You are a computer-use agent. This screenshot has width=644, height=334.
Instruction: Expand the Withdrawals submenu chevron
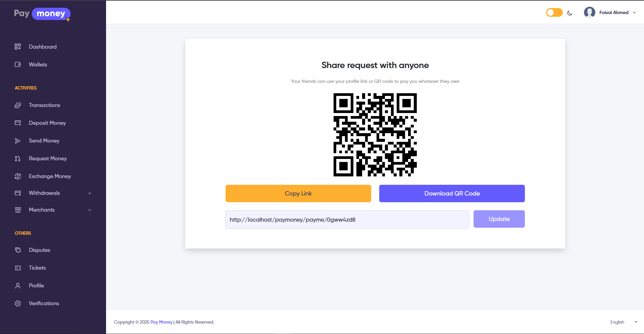(x=90, y=193)
